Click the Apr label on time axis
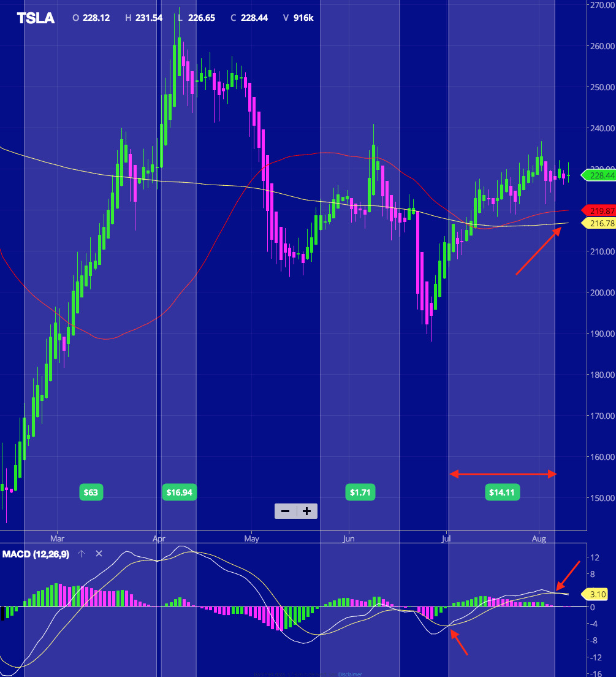Viewport: 616px width, 677px height. click(x=159, y=538)
